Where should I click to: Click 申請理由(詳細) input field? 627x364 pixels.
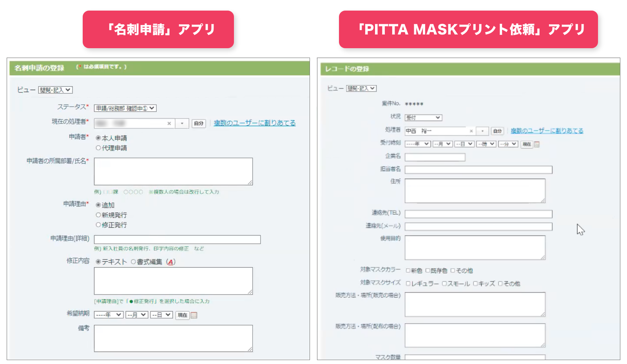pyautogui.click(x=177, y=240)
